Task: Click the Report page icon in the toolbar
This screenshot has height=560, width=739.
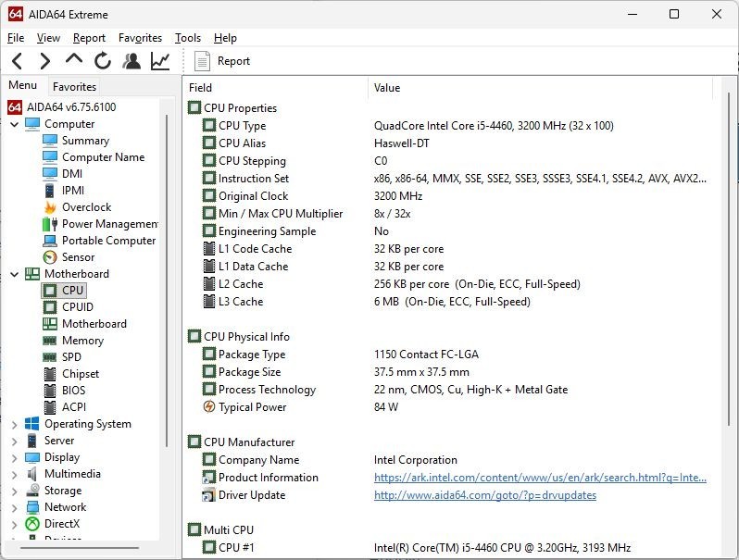Action: 202,61
